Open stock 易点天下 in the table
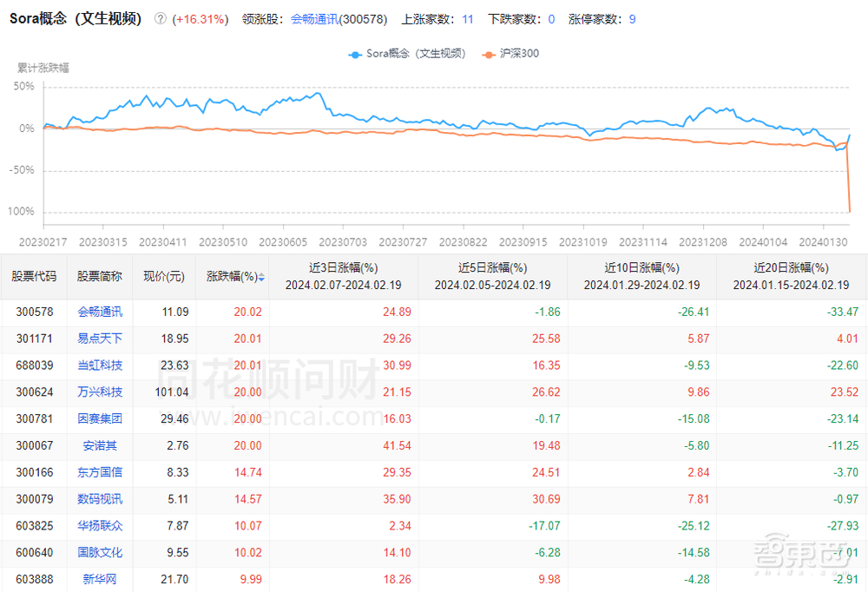 click(x=100, y=339)
